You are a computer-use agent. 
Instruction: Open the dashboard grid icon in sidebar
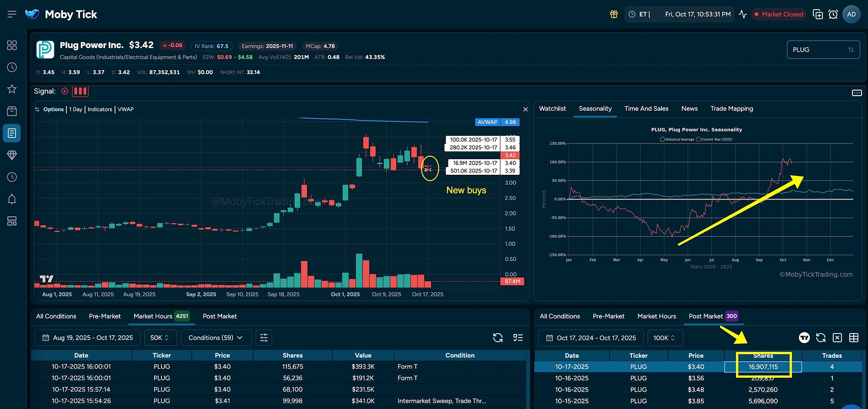(x=12, y=45)
